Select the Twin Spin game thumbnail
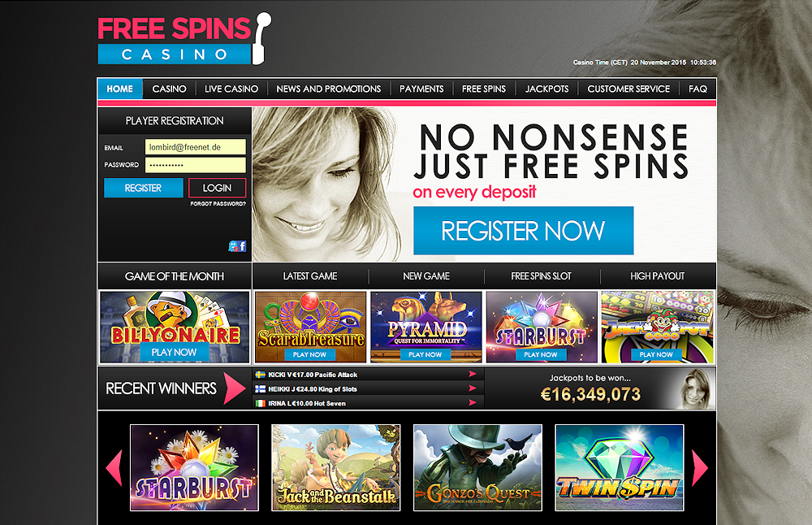Image resolution: width=812 pixels, height=525 pixels. click(x=620, y=467)
